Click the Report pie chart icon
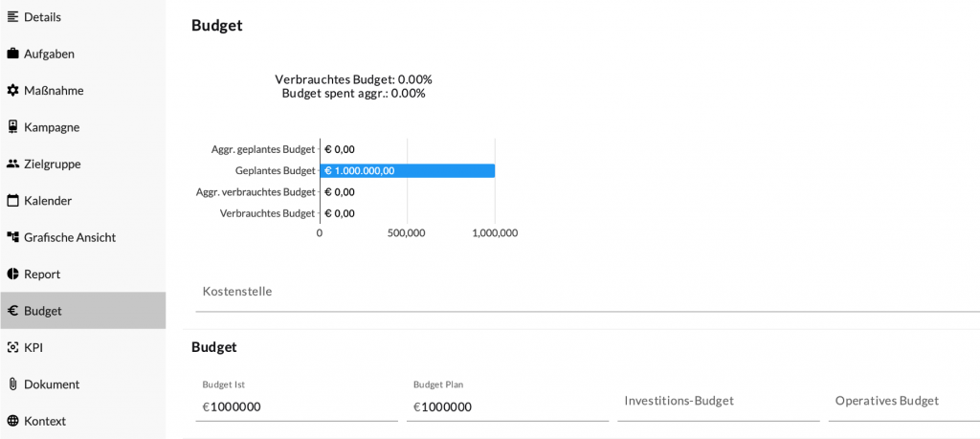The width and height of the screenshot is (980, 439). point(12,274)
